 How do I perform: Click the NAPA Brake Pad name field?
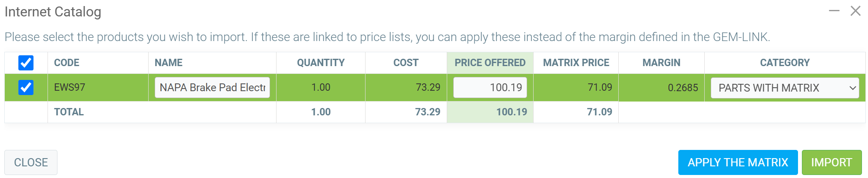coord(212,88)
